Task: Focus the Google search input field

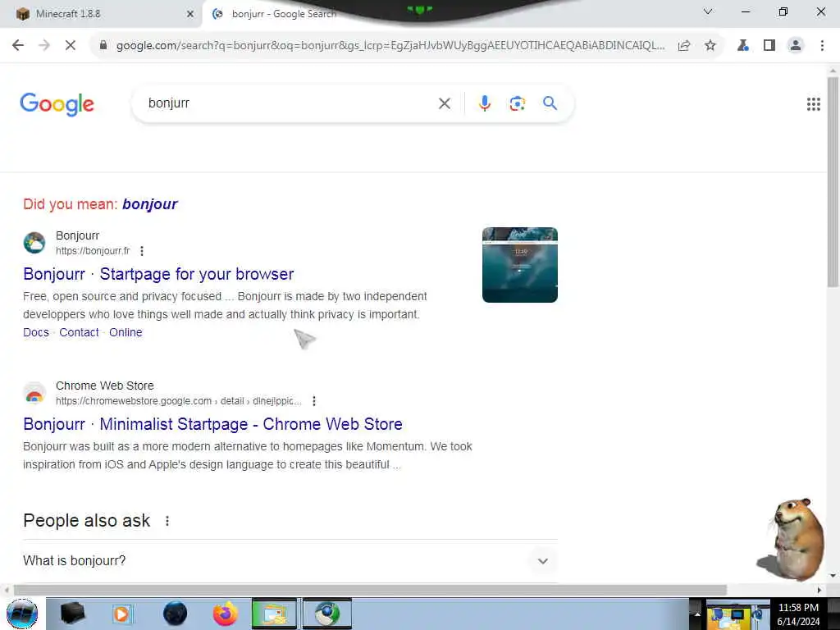Action: [290, 103]
